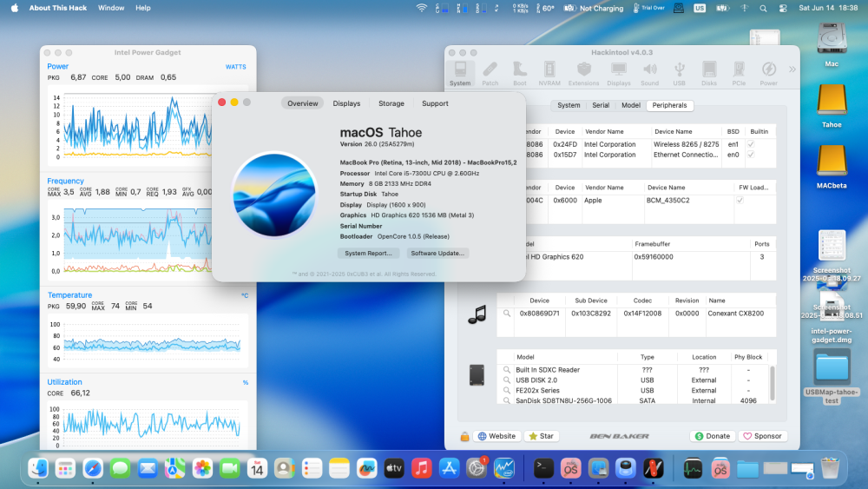Click the Star button in Hackintool
The image size is (868, 489).
click(x=542, y=436)
